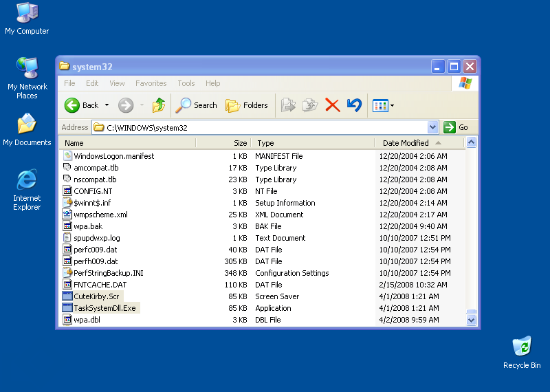The image size is (550, 392).
Task: Open the View menu
Action: click(x=117, y=83)
